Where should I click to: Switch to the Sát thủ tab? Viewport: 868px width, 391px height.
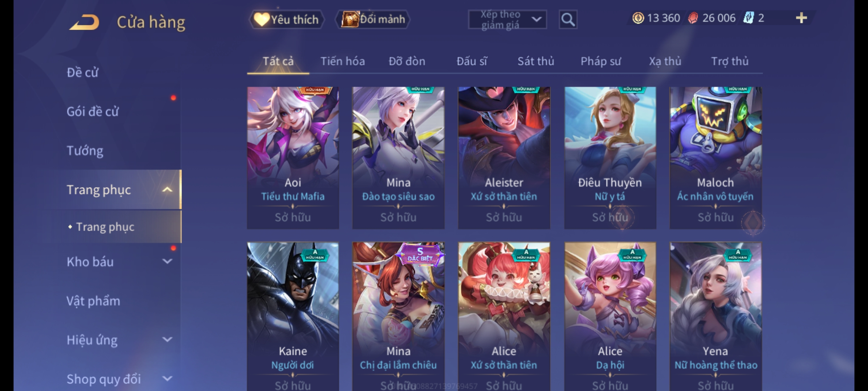[x=536, y=61]
